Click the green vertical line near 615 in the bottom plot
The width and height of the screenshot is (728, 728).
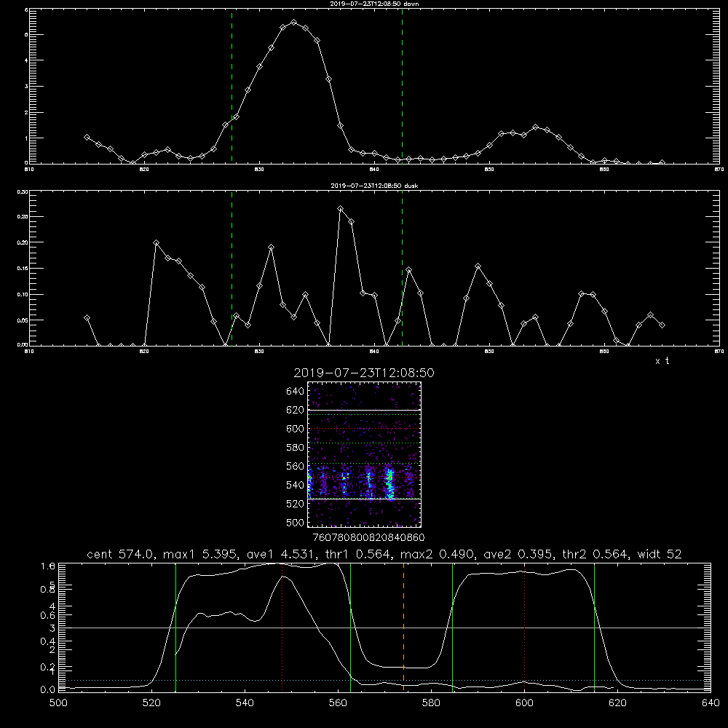(594, 628)
